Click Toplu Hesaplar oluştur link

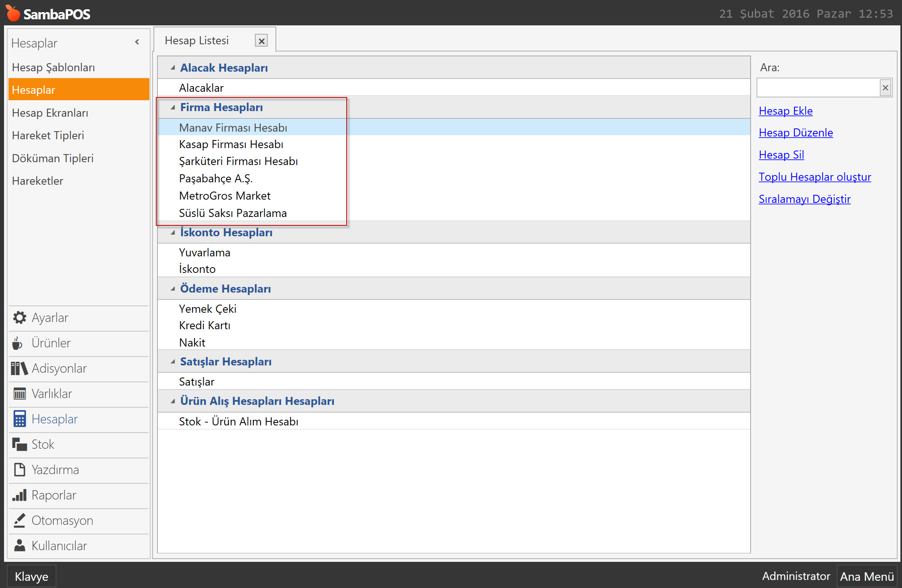tap(815, 177)
